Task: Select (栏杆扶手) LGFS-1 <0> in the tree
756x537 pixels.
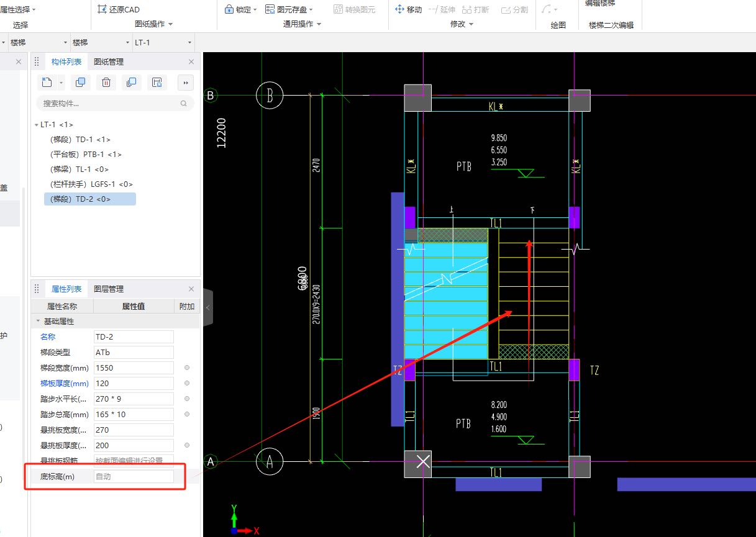Action: point(91,184)
